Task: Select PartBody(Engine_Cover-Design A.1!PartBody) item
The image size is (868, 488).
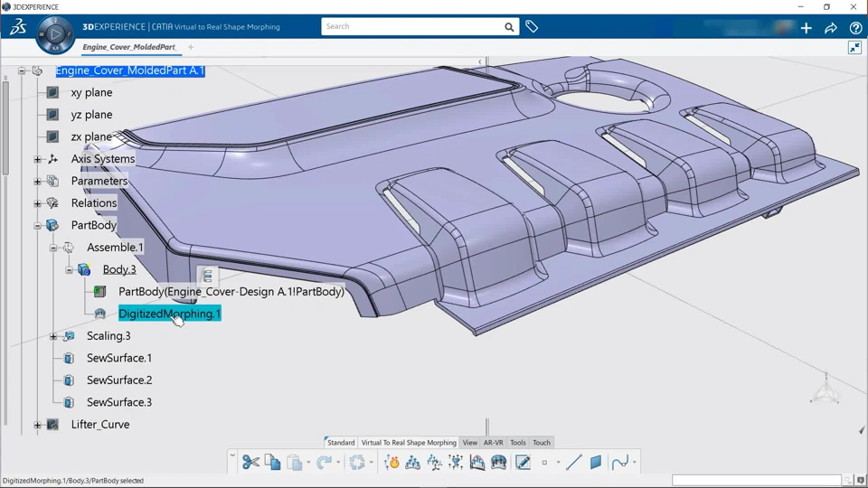Action: [x=231, y=292]
